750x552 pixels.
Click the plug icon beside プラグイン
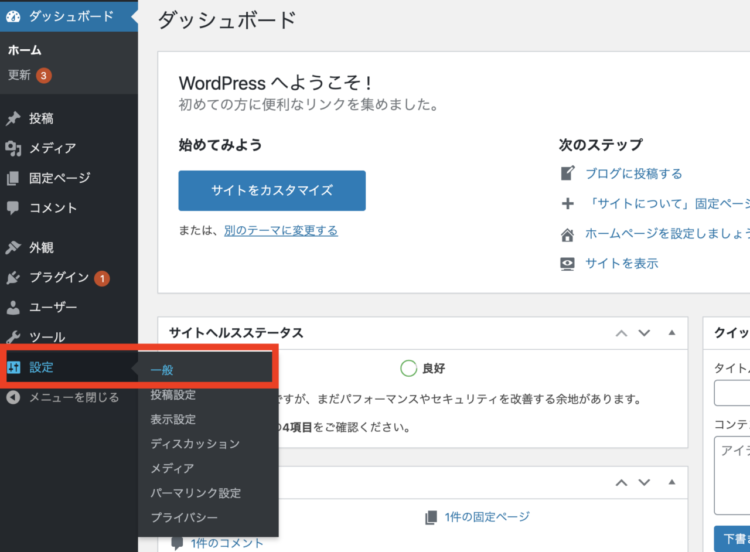(13, 277)
